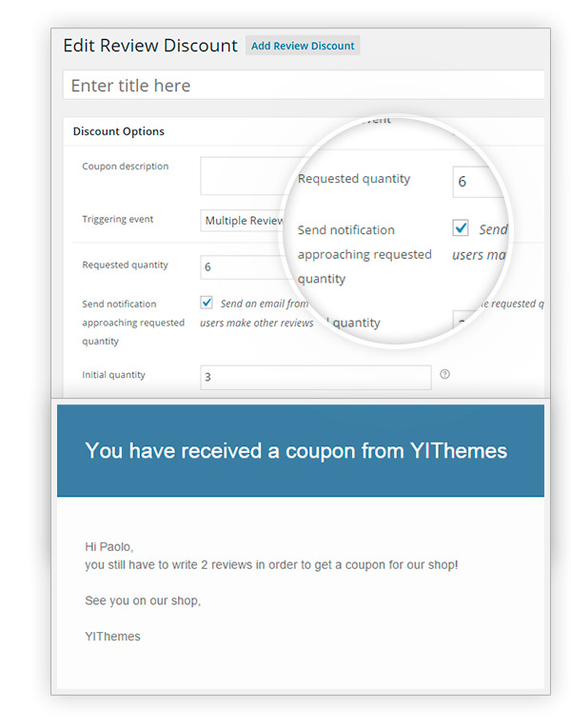Click the Enter title here field
This screenshot has height=728, width=571.
point(304,85)
